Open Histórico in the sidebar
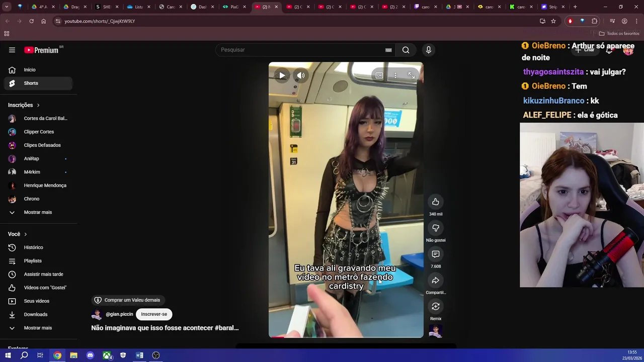The image size is (644, 362). tap(38, 247)
